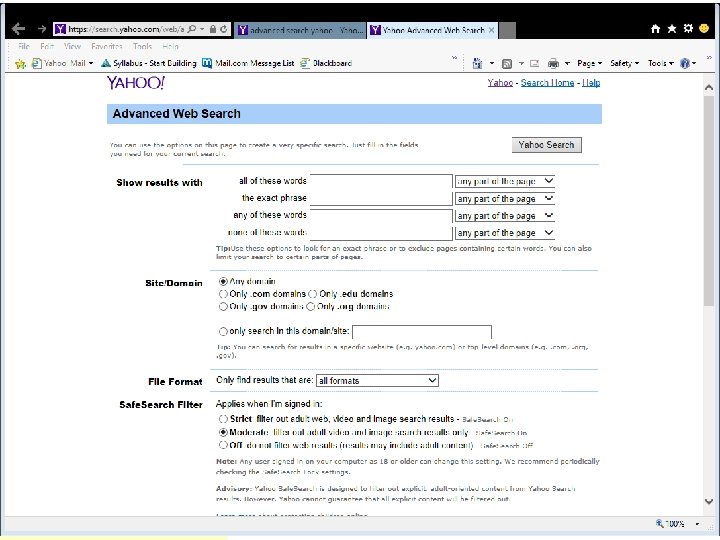The height and width of the screenshot is (540, 720).
Task: Click the 'the exact phrase' text field
Action: (381, 198)
